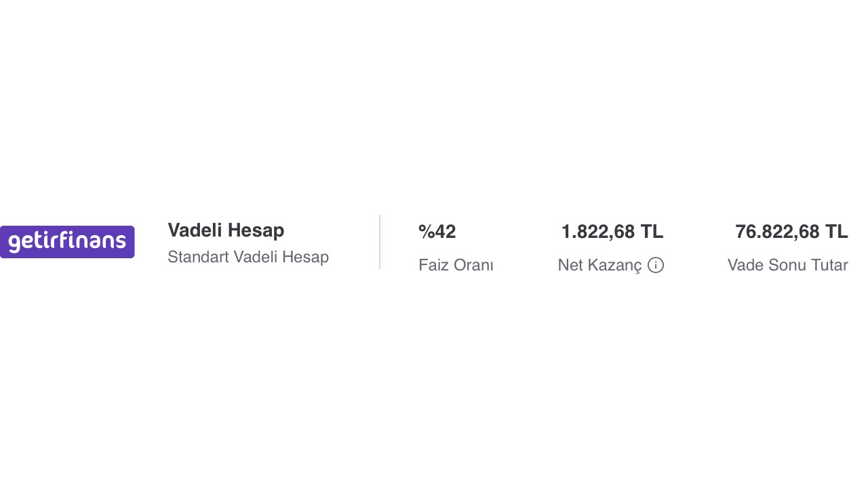The width and height of the screenshot is (868, 488).
Task: Click the 76.822,68 TL maturity amount
Action: (791, 232)
